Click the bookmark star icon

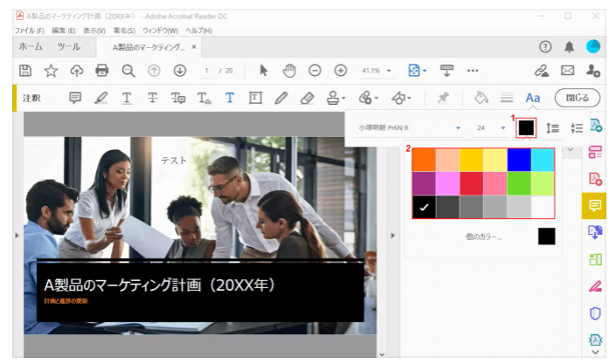51,70
